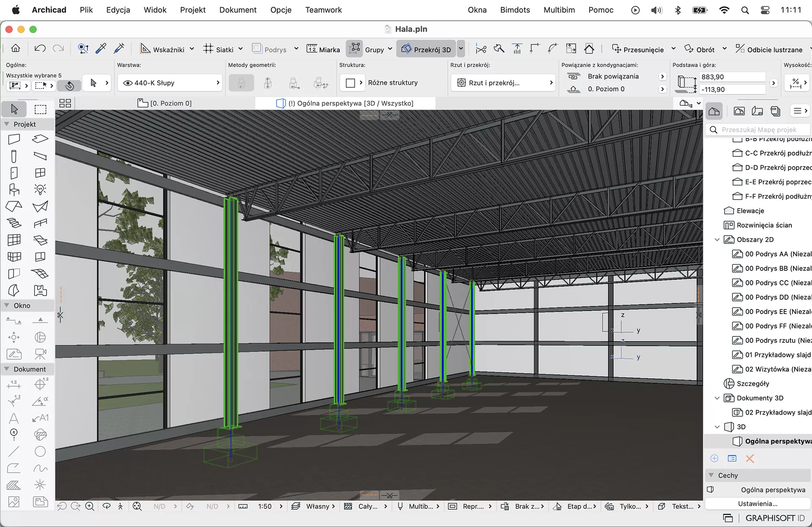Click Brak powiązania top link option
This screenshot has width=812, height=527.
(x=613, y=76)
